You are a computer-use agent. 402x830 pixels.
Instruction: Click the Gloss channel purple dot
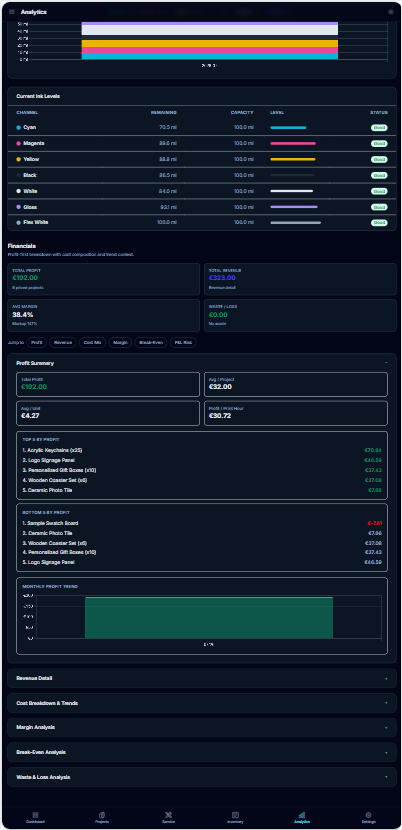19,207
